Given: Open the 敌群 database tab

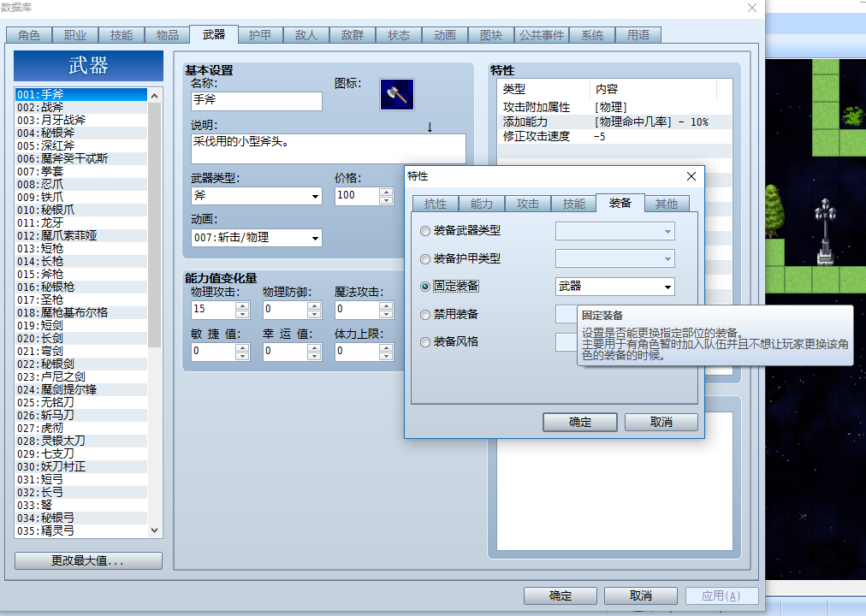Looking at the screenshot, I should pos(353,35).
